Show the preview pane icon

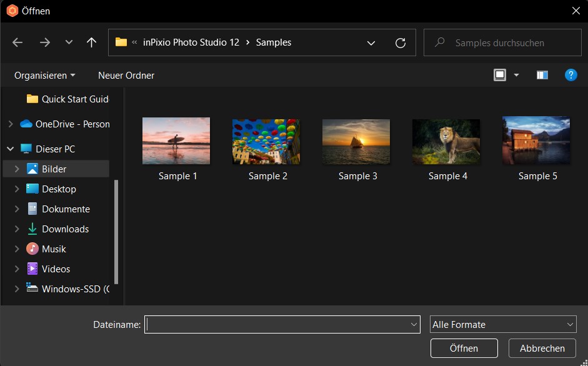coord(542,74)
